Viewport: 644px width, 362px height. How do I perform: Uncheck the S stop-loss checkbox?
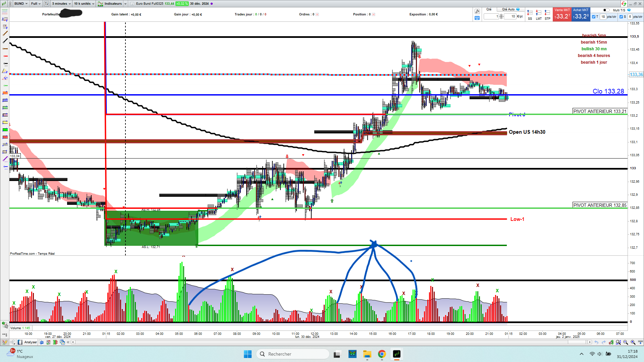click(x=621, y=17)
